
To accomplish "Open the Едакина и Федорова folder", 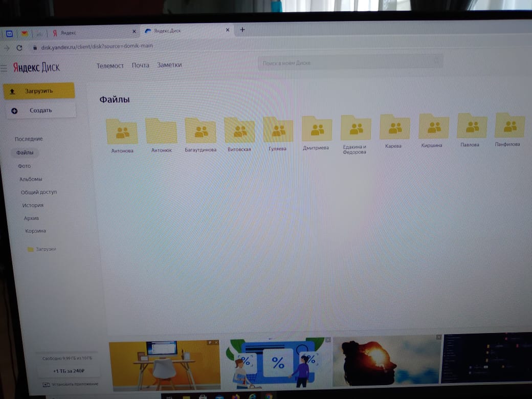I will [356, 128].
